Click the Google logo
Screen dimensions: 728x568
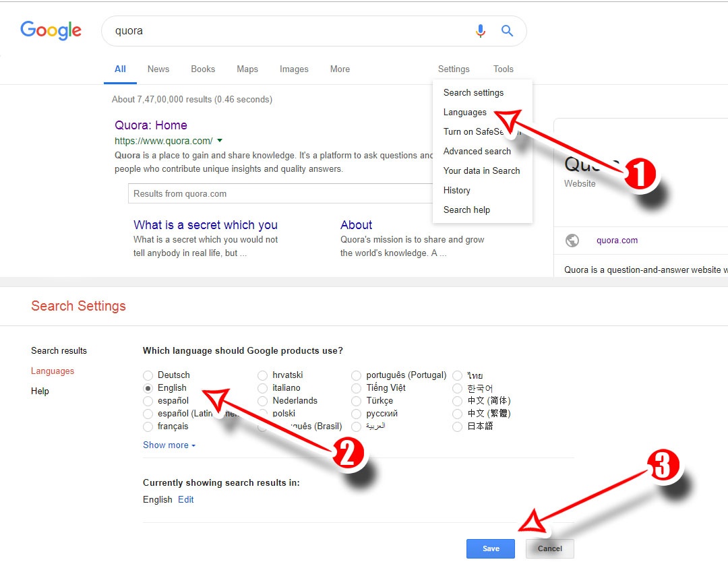click(x=51, y=30)
